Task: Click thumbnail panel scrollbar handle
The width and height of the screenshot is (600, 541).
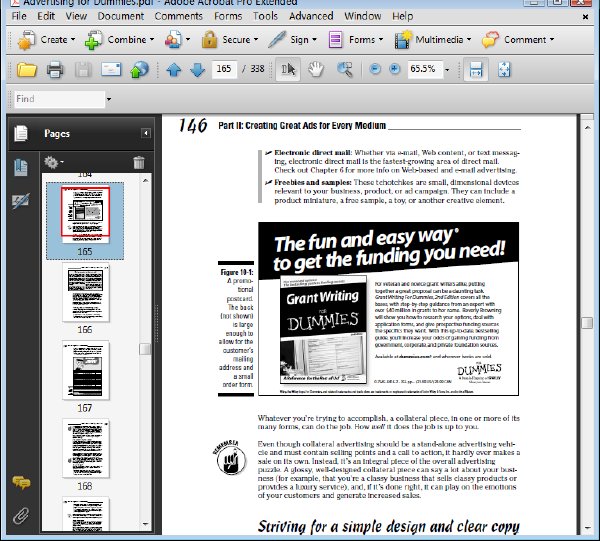Action: tap(145, 349)
